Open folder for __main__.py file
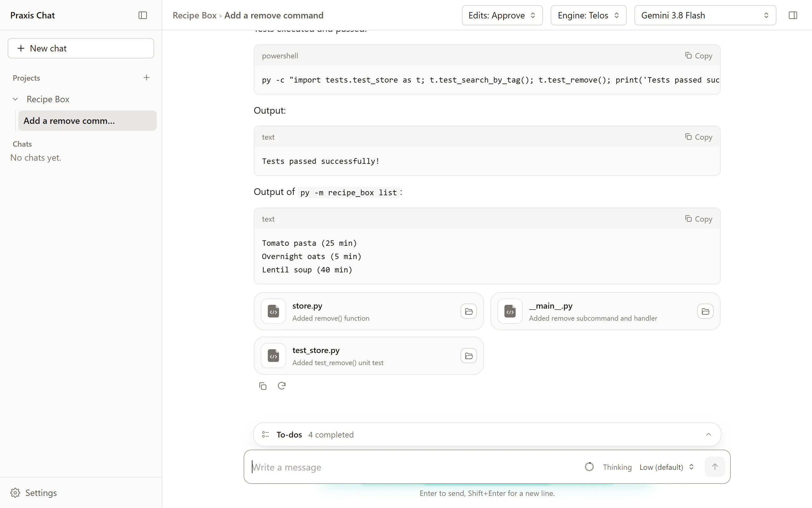812x508 pixels. (705, 311)
